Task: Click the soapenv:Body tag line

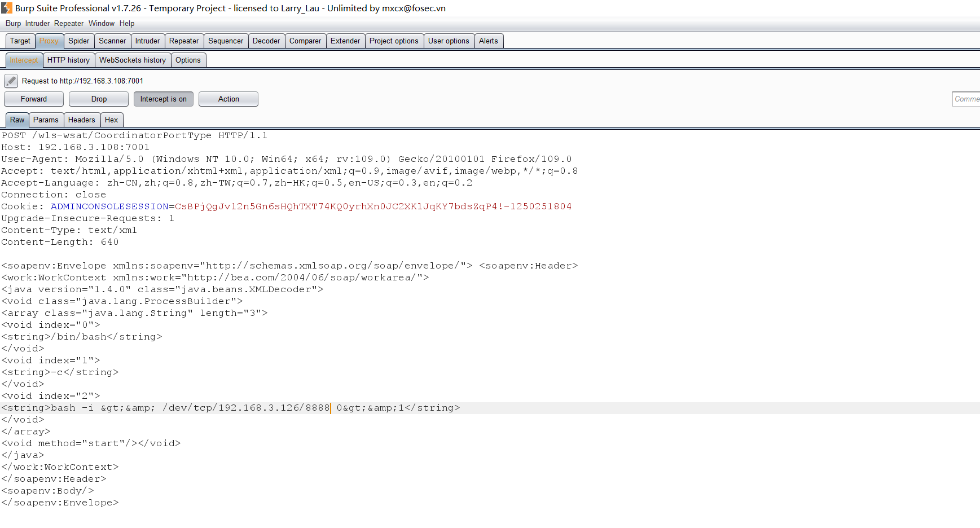Action: click(47, 491)
